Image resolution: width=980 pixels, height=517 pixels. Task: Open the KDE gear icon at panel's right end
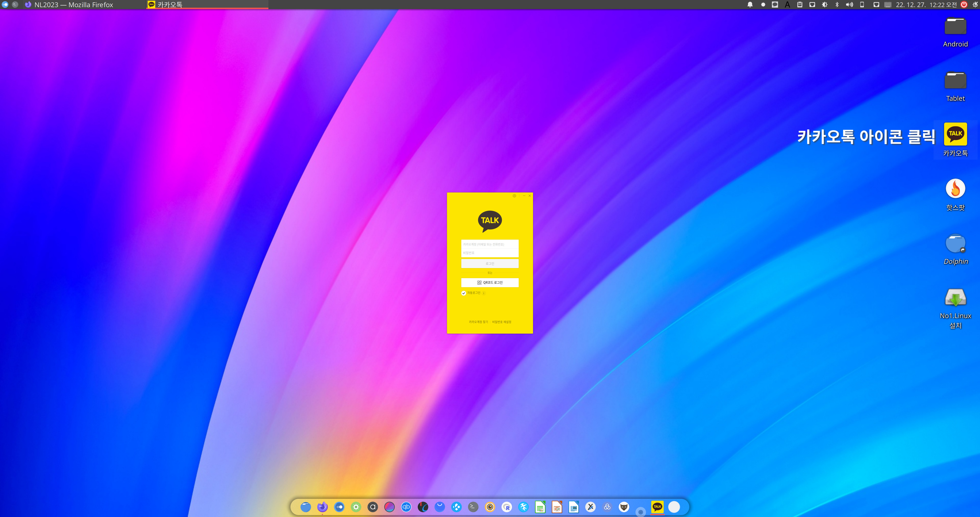click(975, 5)
